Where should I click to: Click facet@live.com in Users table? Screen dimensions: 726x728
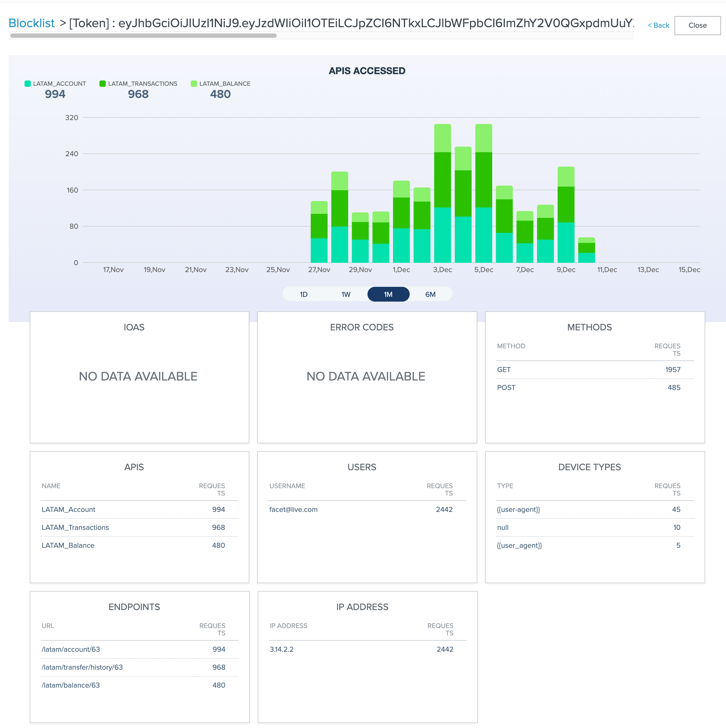pyautogui.click(x=293, y=510)
